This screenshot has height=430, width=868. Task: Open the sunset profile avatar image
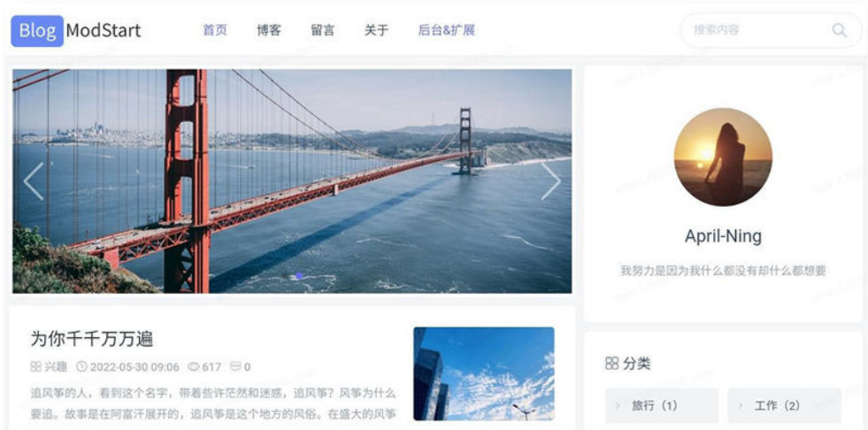723,157
